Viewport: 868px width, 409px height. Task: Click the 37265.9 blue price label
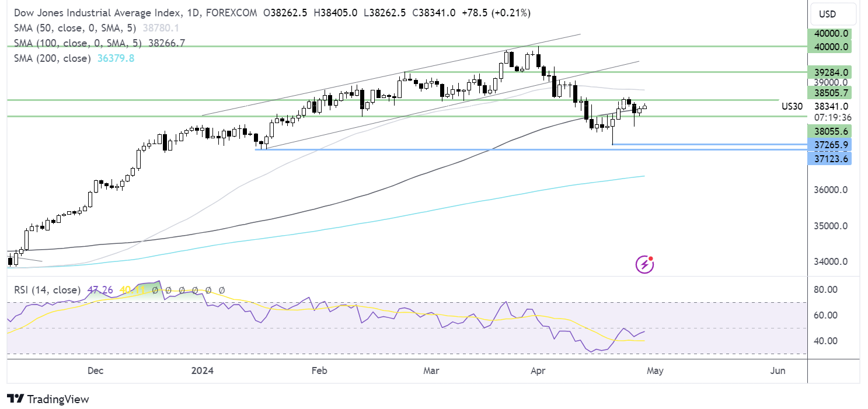point(829,144)
